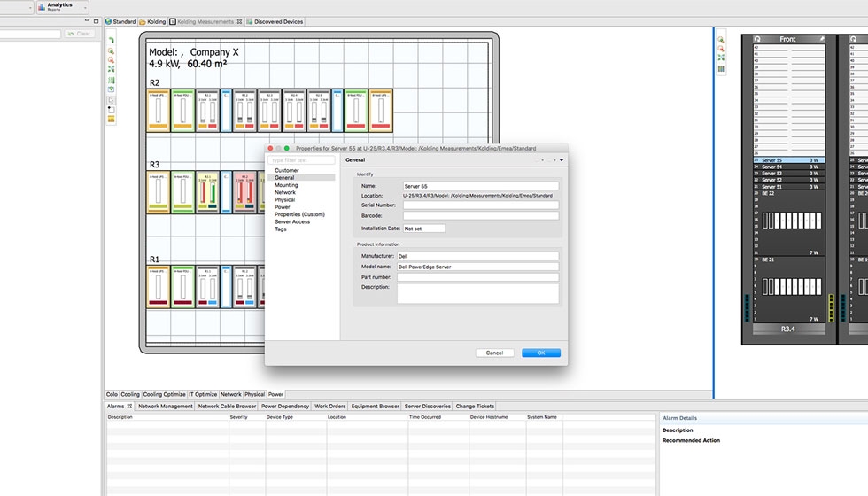Select the Mounting page in properties list
Viewport: 868px width, 496px height.
click(286, 185)
